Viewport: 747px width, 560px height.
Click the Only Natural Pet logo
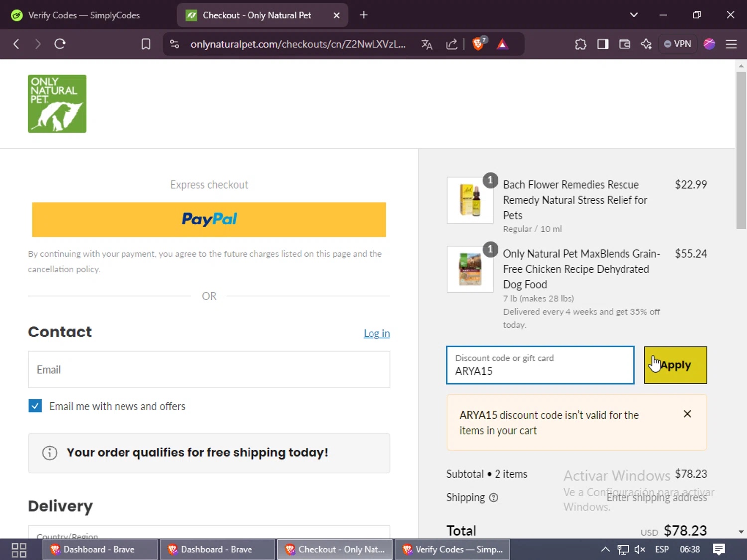57,104
